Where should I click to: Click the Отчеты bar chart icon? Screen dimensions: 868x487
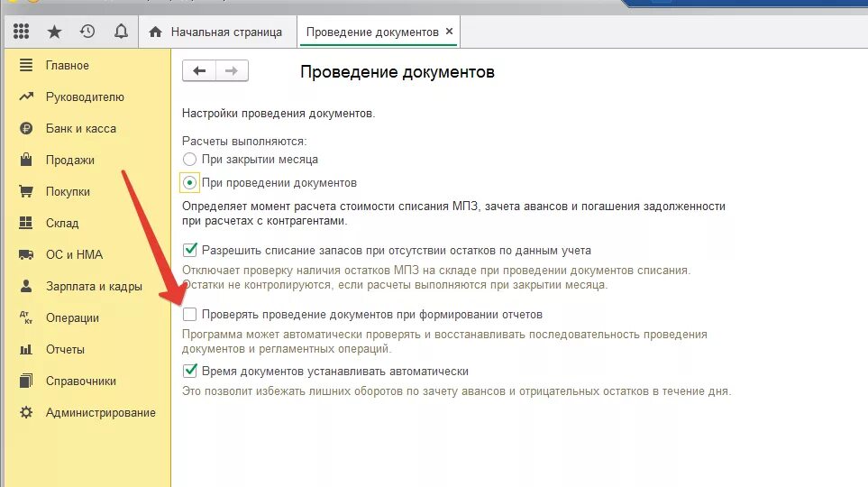[x=26, y=350]
